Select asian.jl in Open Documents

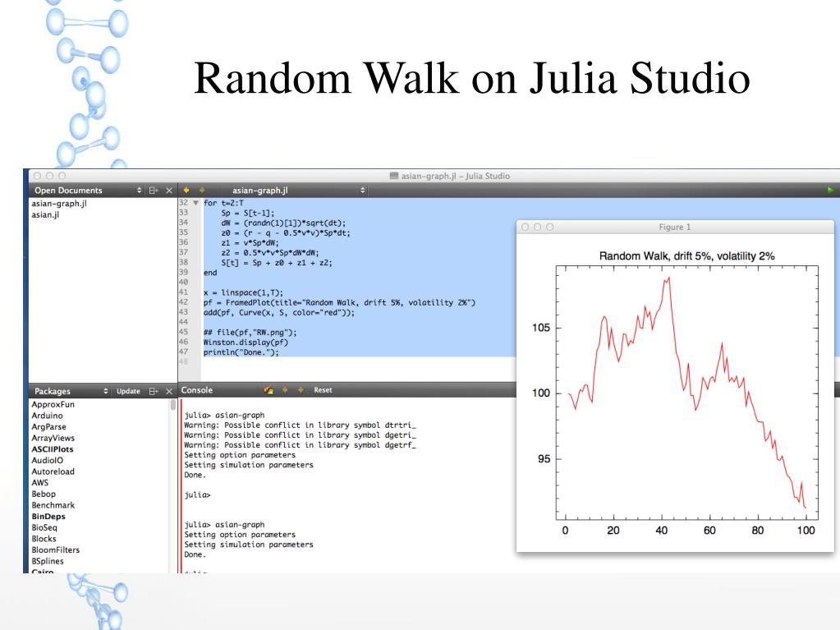coord(45,215)
